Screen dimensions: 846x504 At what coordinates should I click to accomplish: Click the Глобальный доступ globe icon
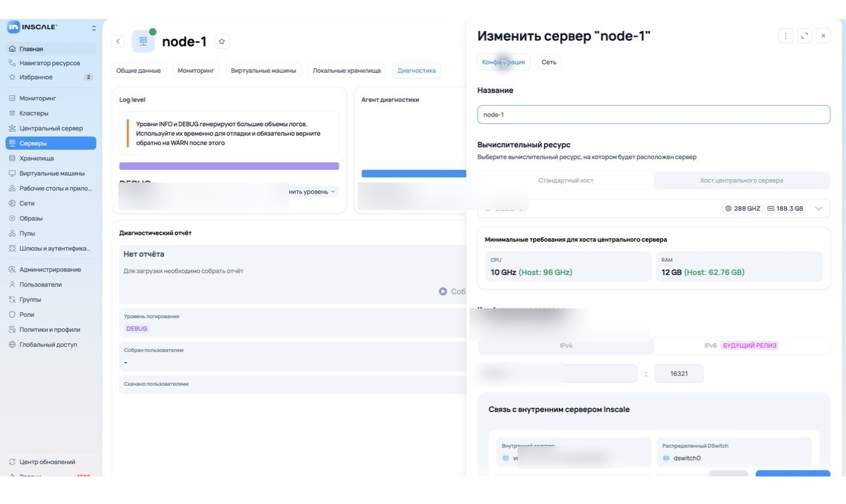point(12,345)
